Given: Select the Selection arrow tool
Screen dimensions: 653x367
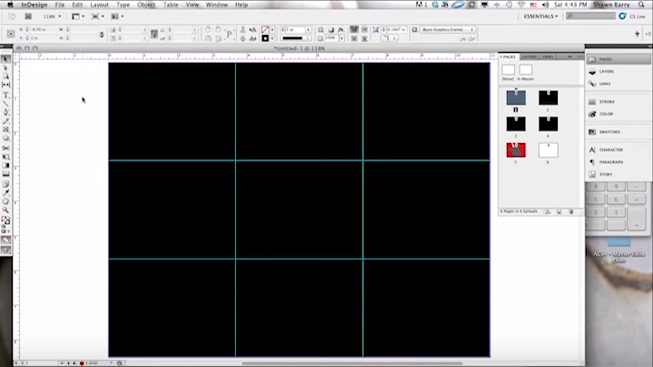Looking at the screenshot, I should [6, 59].
